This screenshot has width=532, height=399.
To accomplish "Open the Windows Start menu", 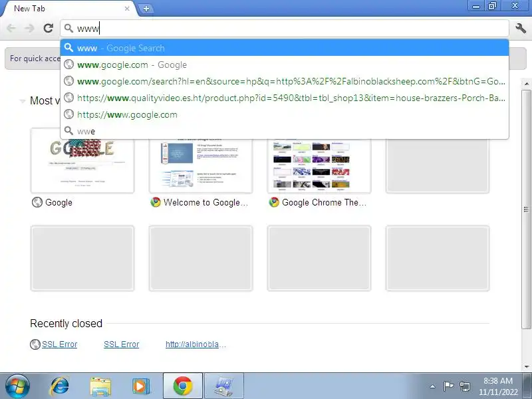I will [x=17, y=386].
